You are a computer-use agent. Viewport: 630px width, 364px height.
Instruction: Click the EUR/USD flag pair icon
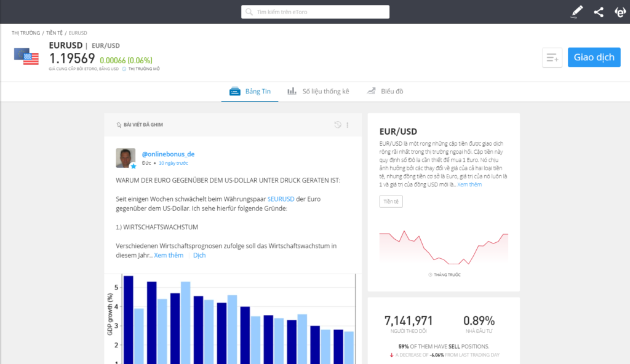click(x=26, y=56)
